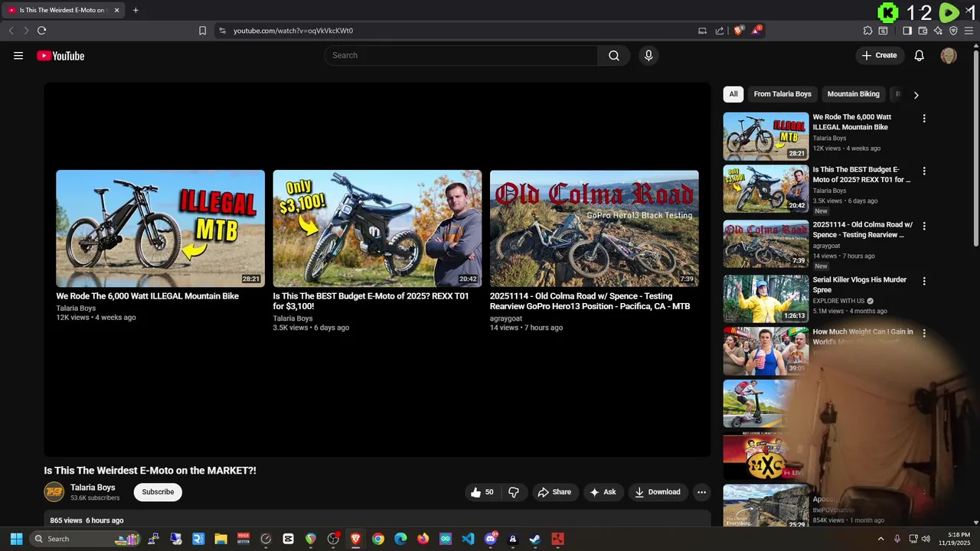The image size is (980, 551).
Task: Click the Create button
Action: coord(880,55)
